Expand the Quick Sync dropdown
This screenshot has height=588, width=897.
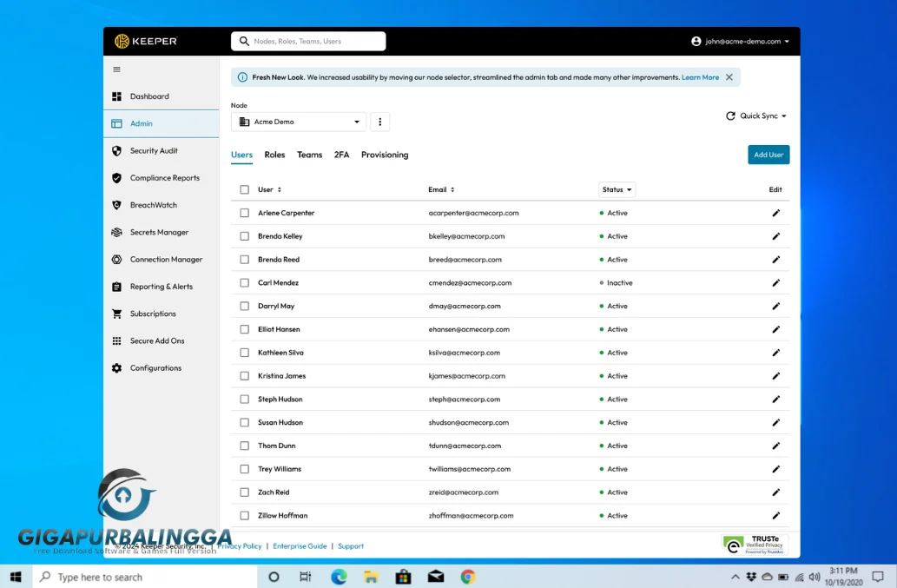tap(755, 116)
